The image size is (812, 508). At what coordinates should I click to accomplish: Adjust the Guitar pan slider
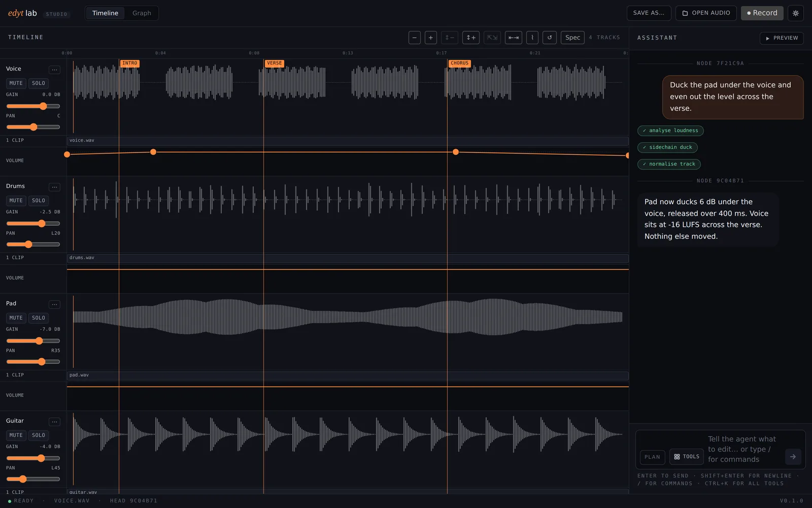pyautogui.click(x=33, y=479)
